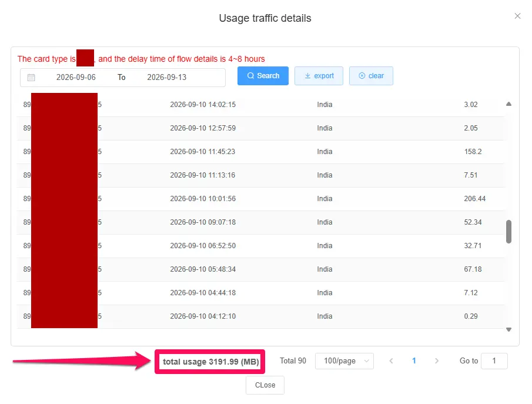The width and height of the screenshot is (532, 404).
Task: Select the timestamp 2026-09-10 04:44:18
Action: tap(203, 293)
